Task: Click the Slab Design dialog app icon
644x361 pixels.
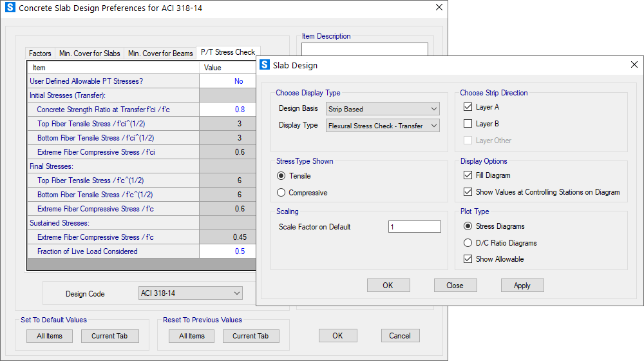Action: pos(264,65)
